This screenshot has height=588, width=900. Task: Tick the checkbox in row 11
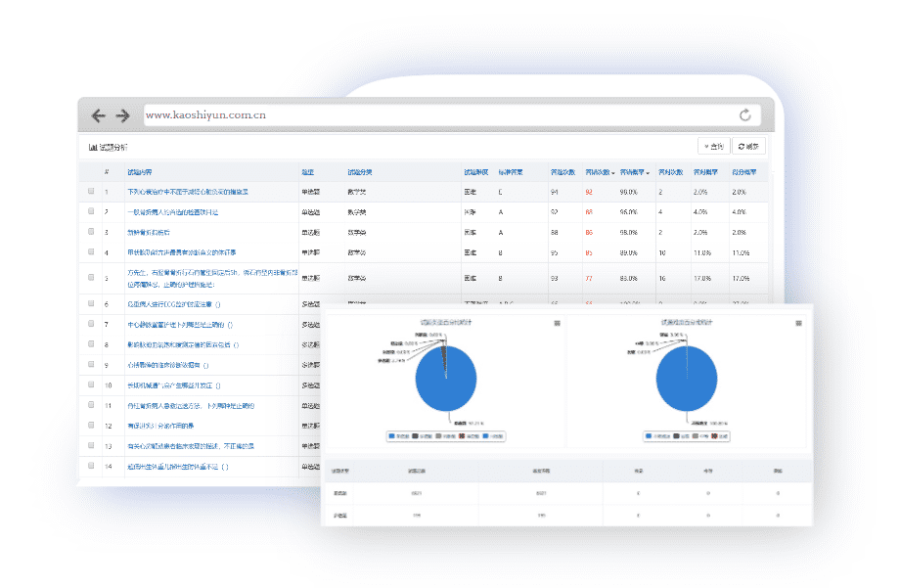click(x=91, y=405)
